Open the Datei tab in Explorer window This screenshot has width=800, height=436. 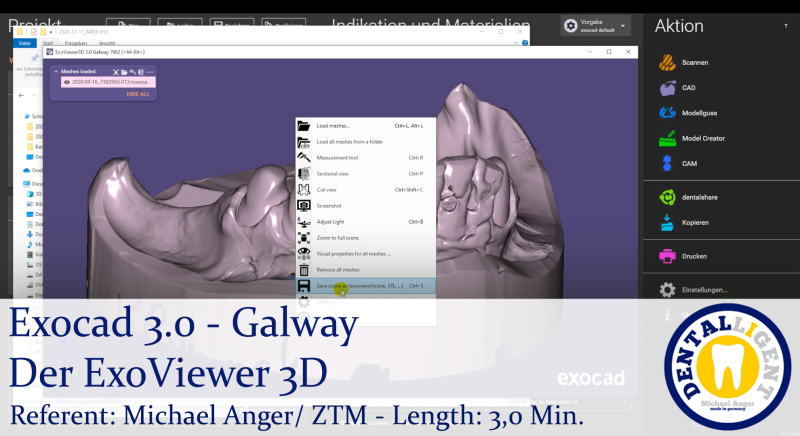coord(24,43)
